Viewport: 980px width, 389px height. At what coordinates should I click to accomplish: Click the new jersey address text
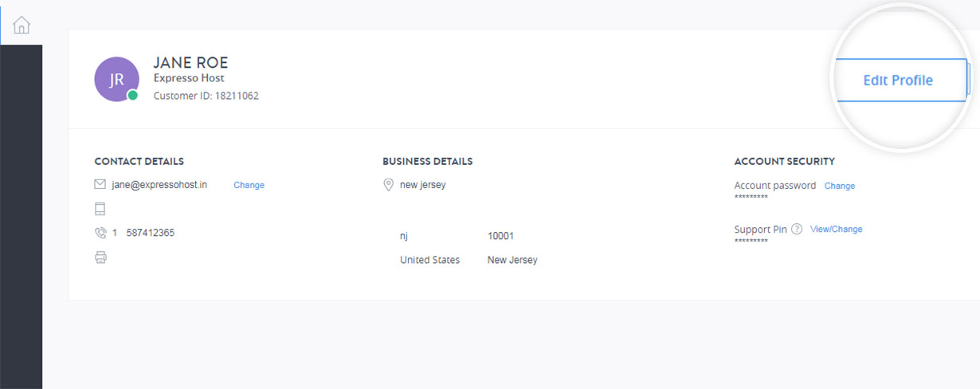tap(423, 185)
